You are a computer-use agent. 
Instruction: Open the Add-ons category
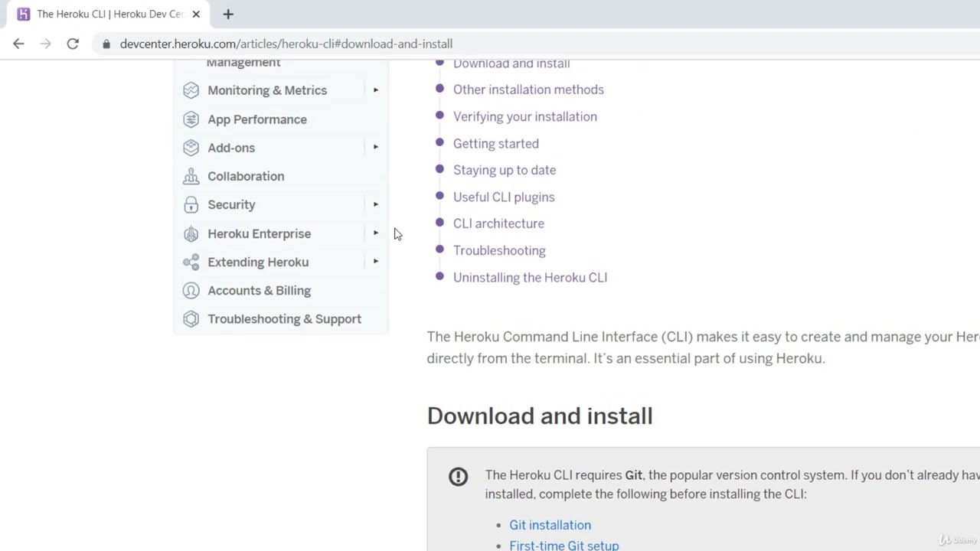point(231,148)
